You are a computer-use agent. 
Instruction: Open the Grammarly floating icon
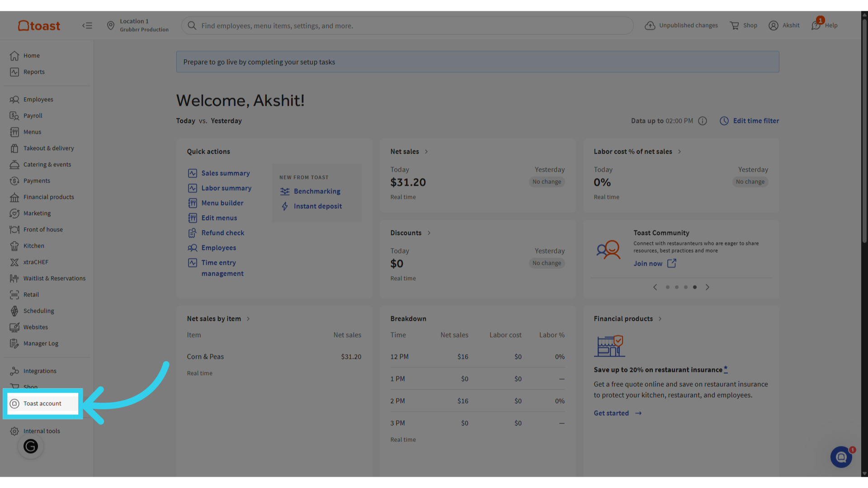[31, 446]
